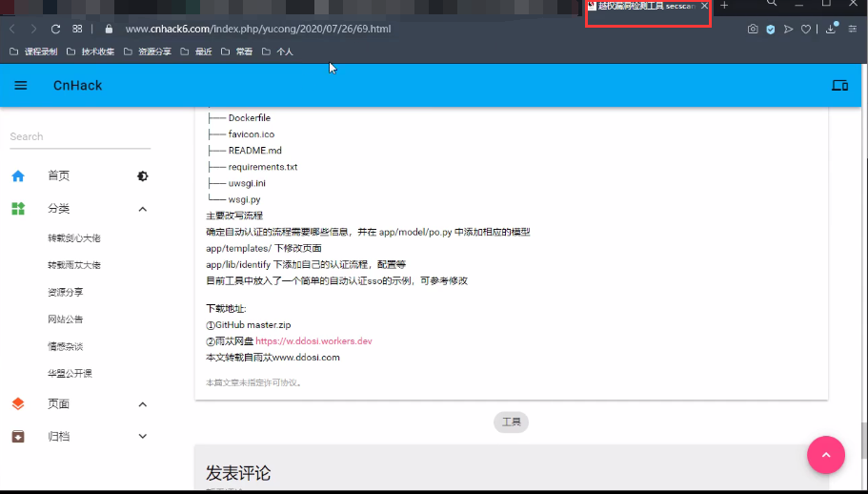Open the hamburger menu next to CnHack
Image resolution: width=868 pixels, height=494 pixels.
coord(21,86)
